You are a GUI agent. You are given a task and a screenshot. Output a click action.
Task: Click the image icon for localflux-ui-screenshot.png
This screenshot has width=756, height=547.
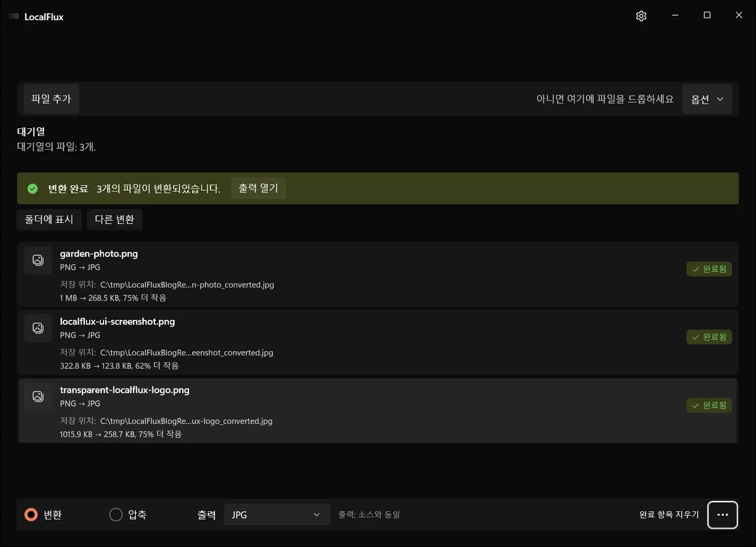[38, 328]
